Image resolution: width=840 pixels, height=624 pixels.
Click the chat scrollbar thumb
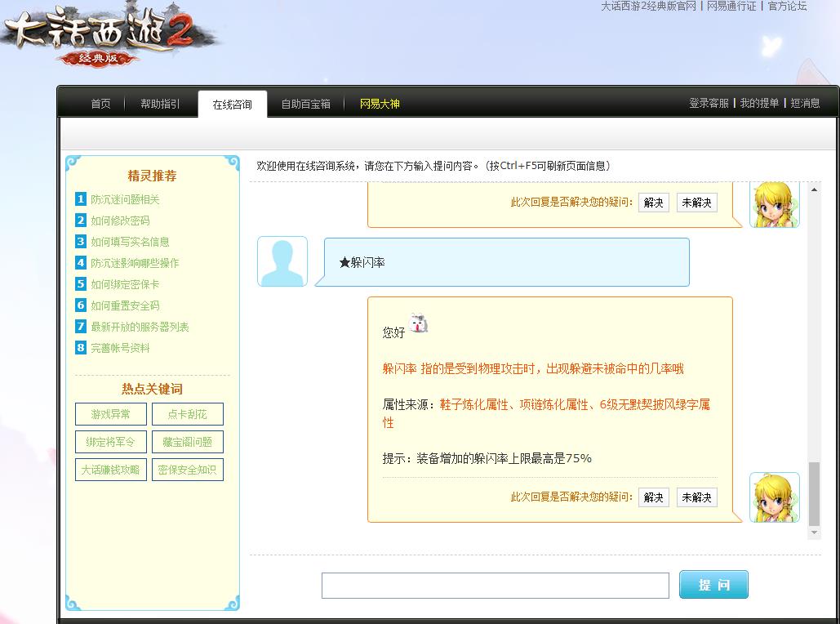pos(815,493)
